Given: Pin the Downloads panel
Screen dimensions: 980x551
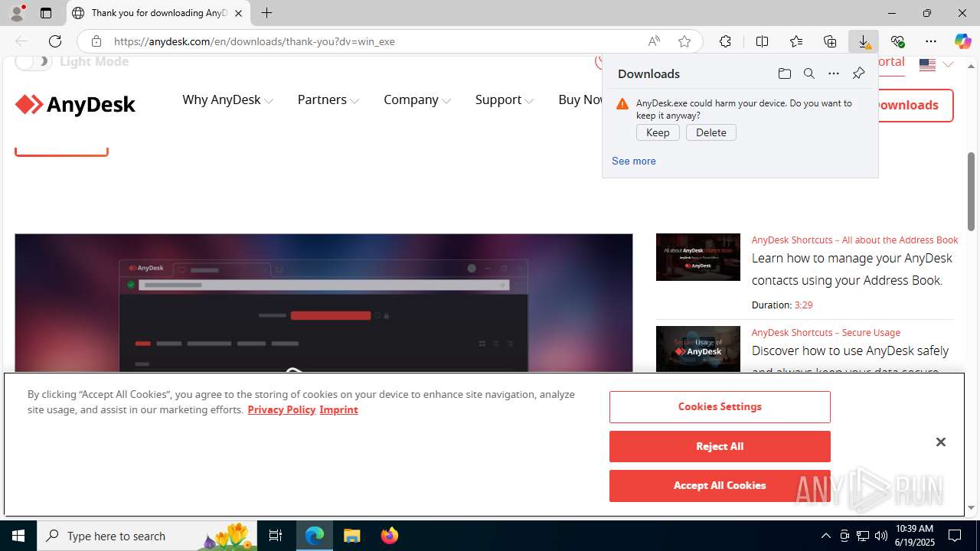Looking at the screenshot, I should pos(858,73).
